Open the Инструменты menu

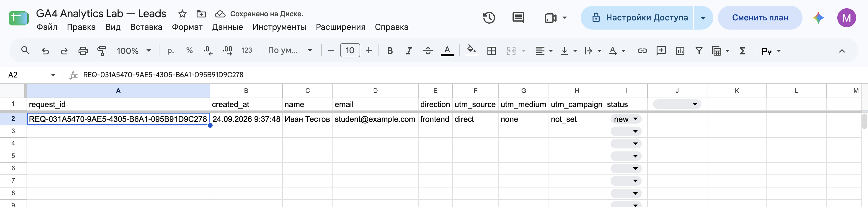[279, 27]
